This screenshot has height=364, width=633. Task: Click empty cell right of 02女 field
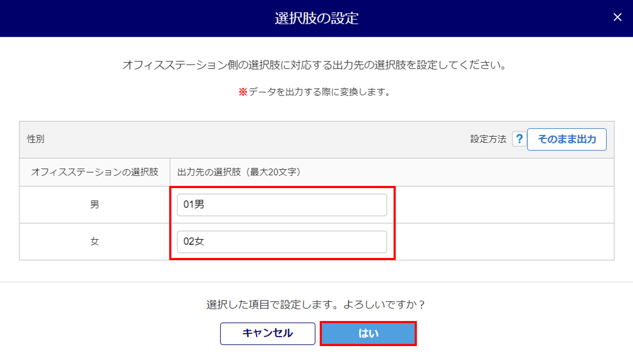[x=502, y=242]
